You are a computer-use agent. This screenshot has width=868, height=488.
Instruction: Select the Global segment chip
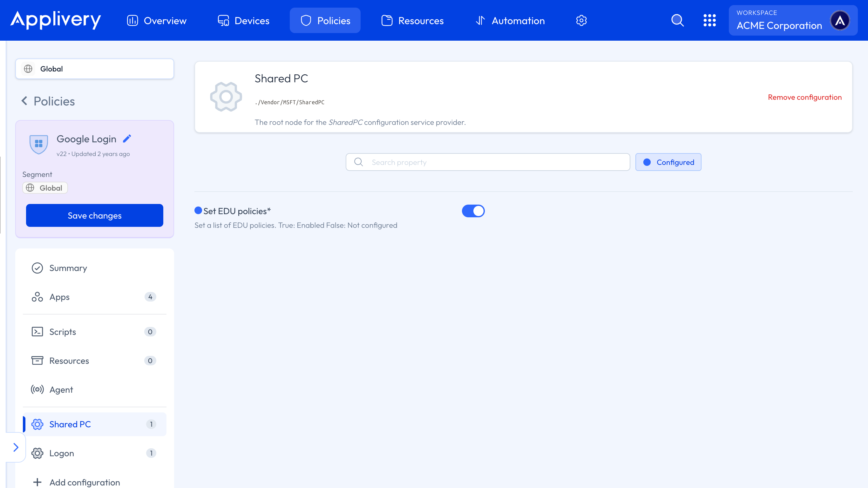(x=45, y=188)
